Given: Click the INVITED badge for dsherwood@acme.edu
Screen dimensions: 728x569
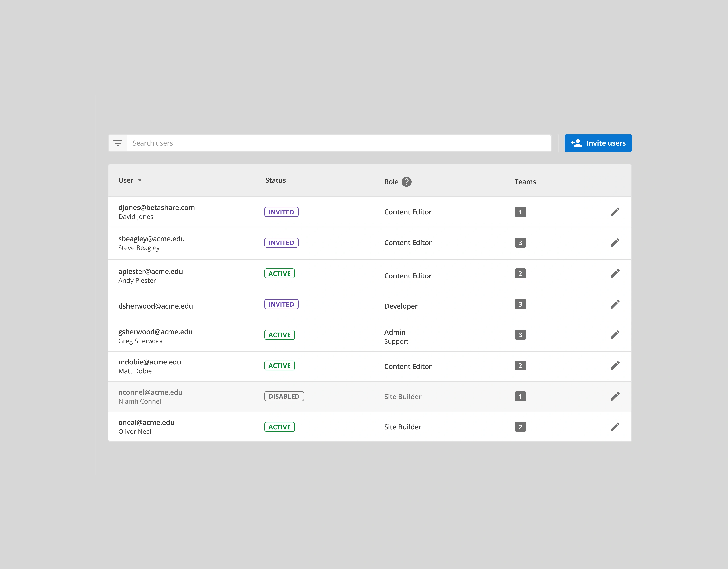Looking at the screenshot, I should pos(281,304).
